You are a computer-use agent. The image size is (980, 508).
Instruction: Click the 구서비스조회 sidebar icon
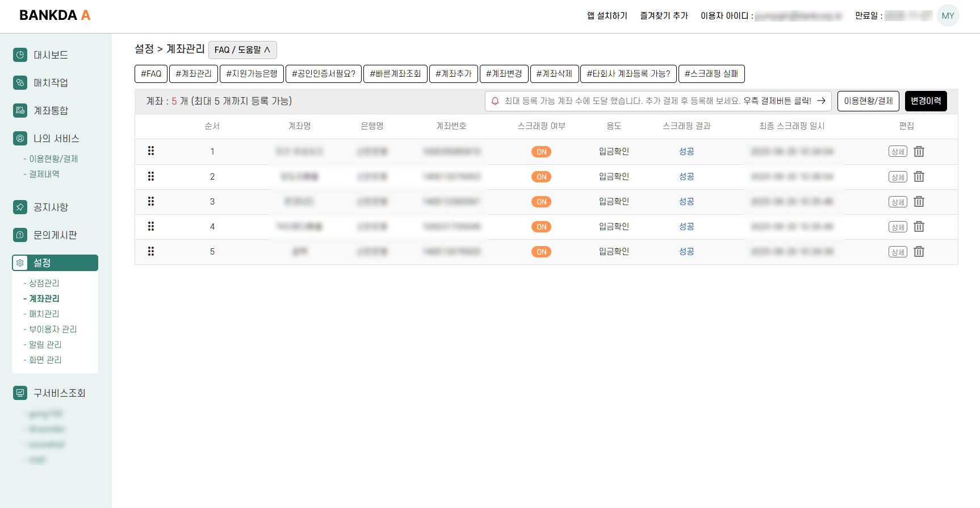click(x=20, y=393)
